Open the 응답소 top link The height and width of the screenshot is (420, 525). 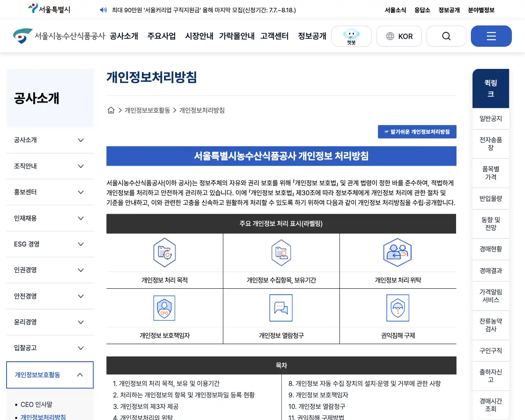pos(422,10)
